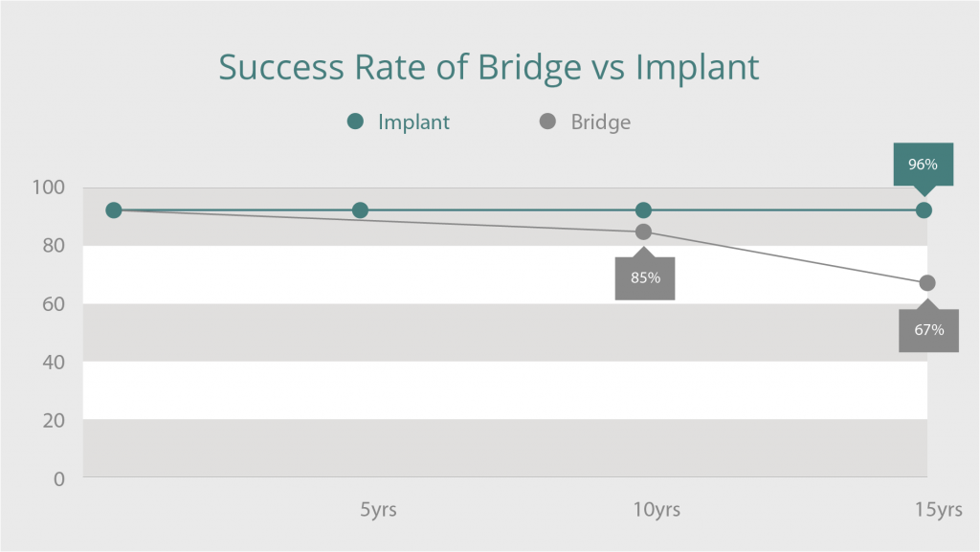Click the 60 y-axis label
The image size is (980, 552).
click(54, 304)
